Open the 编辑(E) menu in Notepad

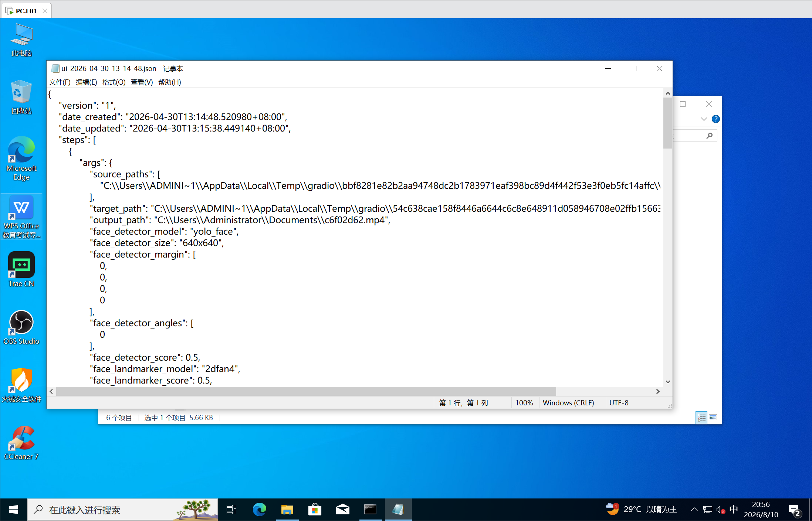click(86, 82)
